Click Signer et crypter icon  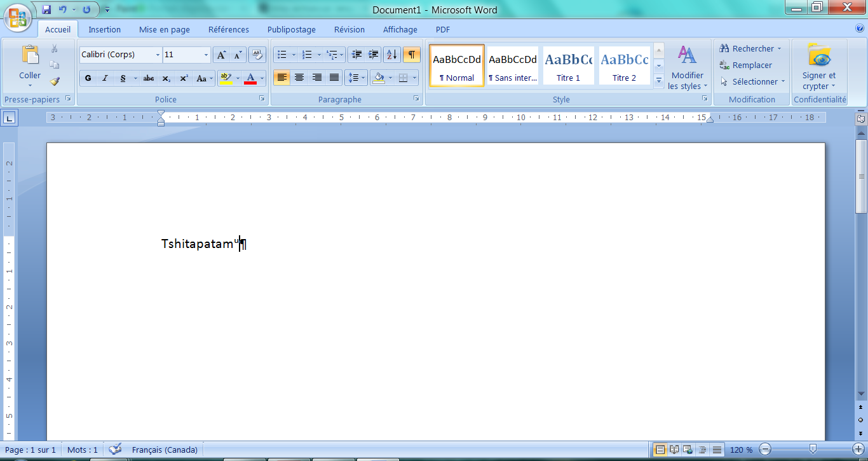click(819, 57)
